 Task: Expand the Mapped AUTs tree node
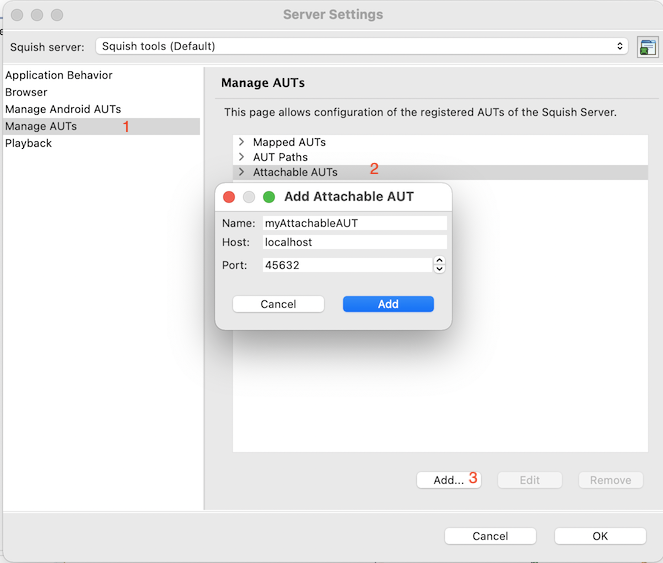(x=242, y=142)
